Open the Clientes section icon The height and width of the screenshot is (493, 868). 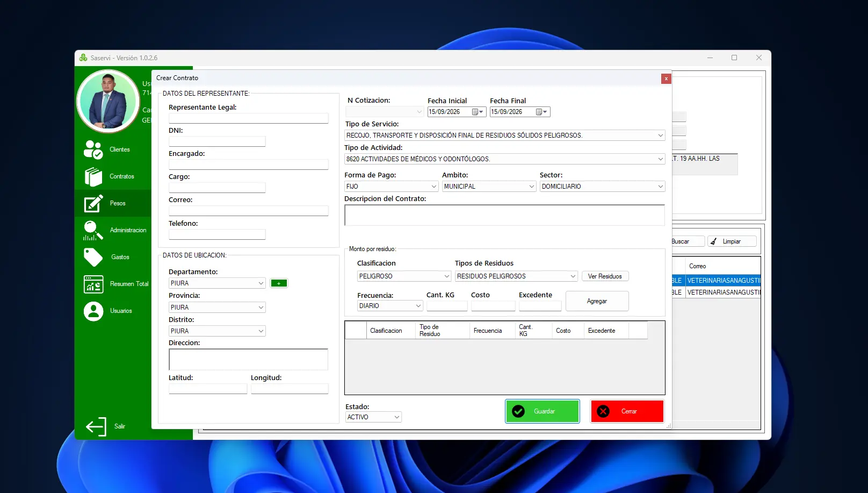click(x=93, y=150)
